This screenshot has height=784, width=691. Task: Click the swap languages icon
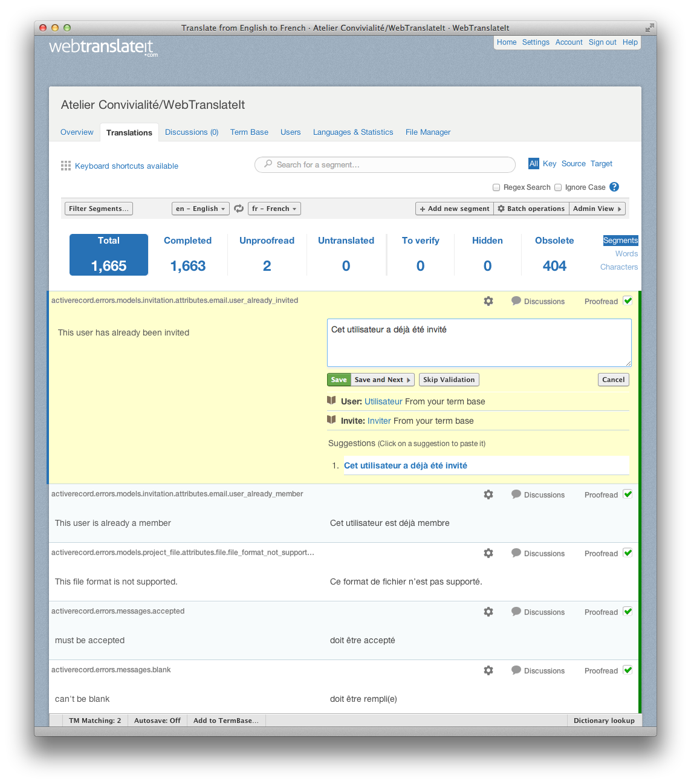click(239, 209)
